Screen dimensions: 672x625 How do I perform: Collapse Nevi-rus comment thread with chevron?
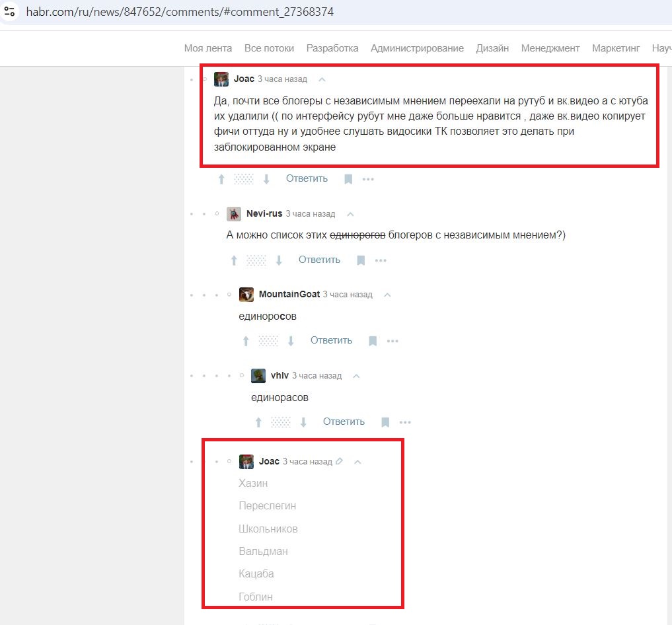tap(350, 214)
